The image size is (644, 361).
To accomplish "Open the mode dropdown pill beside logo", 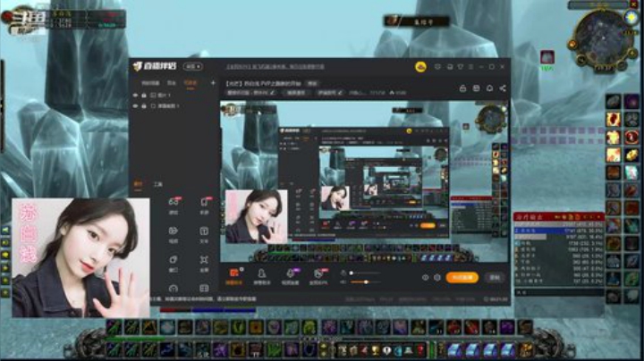I will click(x=193, y=66).
